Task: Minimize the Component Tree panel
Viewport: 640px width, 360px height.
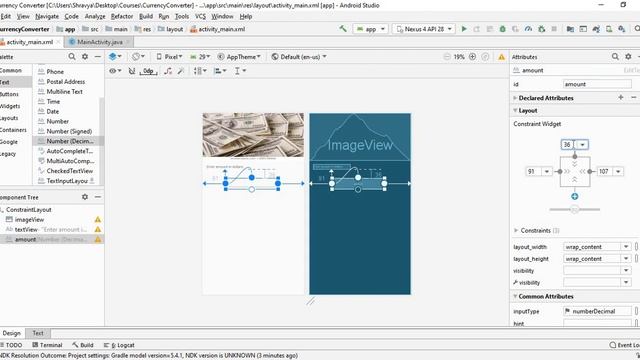Action: click(98, 197)
